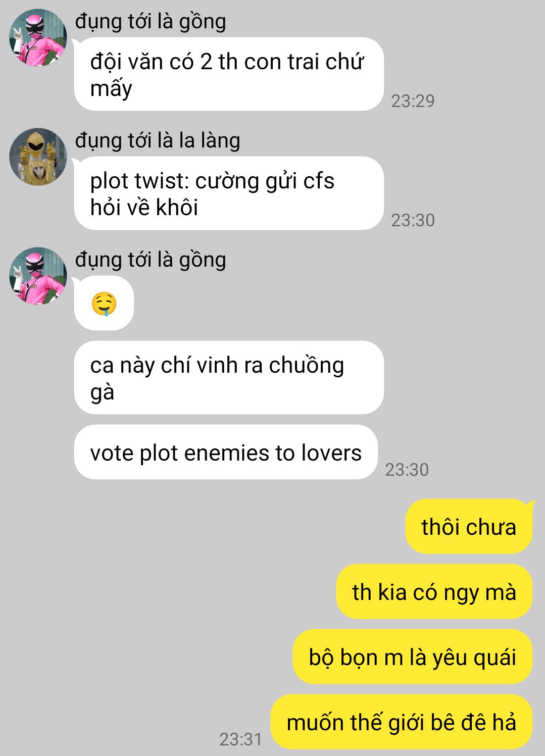545x756 pixels.
Task: Tap the 23:31 timestamp
Action: point(241,739)
